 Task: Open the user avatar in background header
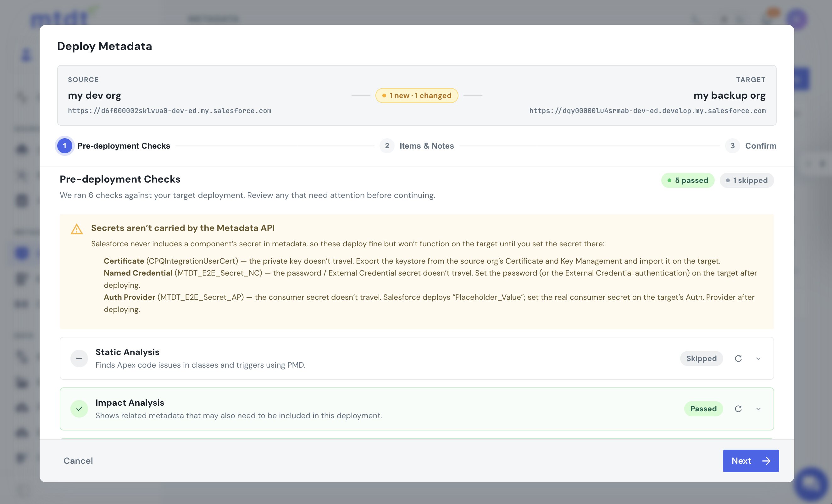tap(797, 19)
